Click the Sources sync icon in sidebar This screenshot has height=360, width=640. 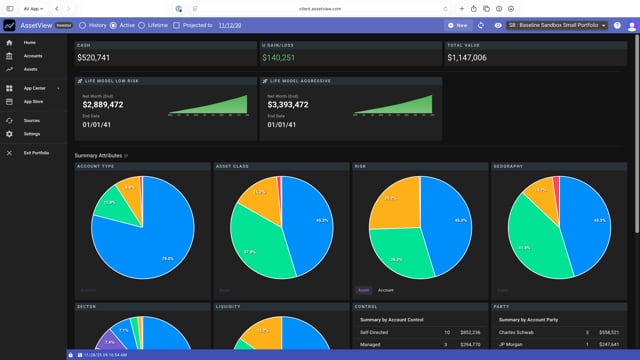coord(9,120)
